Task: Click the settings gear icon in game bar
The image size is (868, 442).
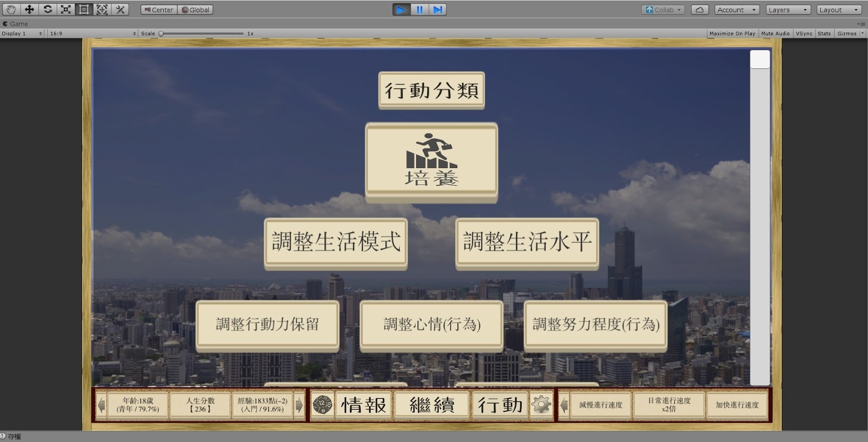Action: click(x=541, y=405)
